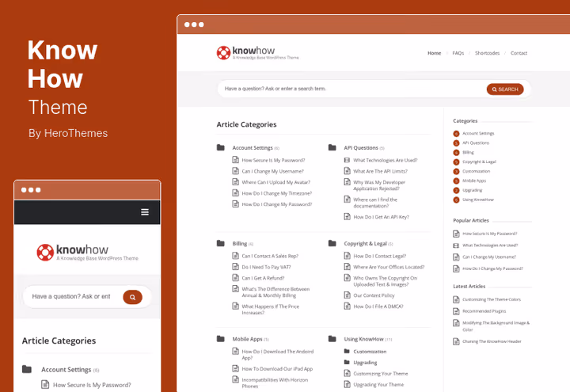Open article How Do I File A DMCA
The height and width of the screenshot is (392, 570).
[378, 306]
